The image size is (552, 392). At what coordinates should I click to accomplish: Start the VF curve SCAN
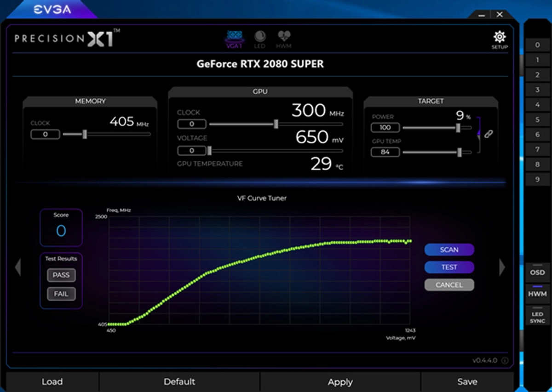pyautogui.click(x=449, y=250)
